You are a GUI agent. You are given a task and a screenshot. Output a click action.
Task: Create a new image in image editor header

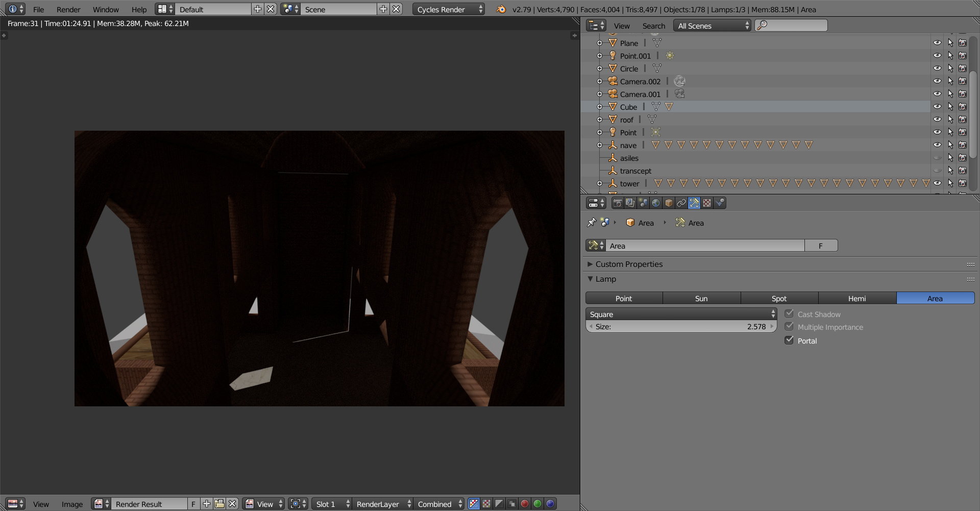click(207, 504)
